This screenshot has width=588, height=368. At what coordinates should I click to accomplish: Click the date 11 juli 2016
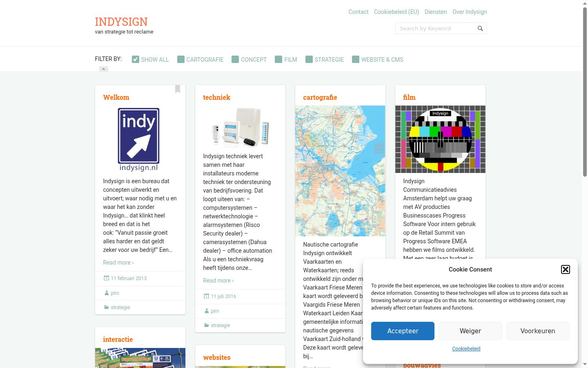(223, 296)
